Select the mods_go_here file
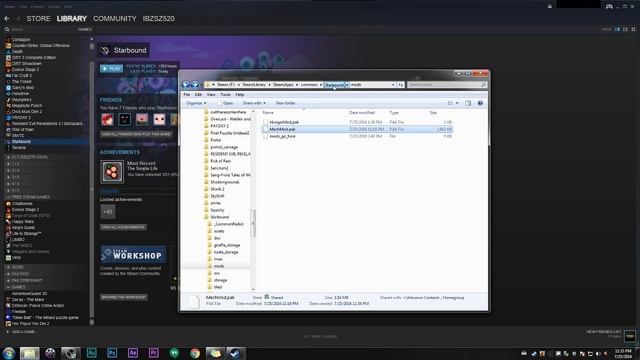Viewport: 640px width, 360px height. 282,136
